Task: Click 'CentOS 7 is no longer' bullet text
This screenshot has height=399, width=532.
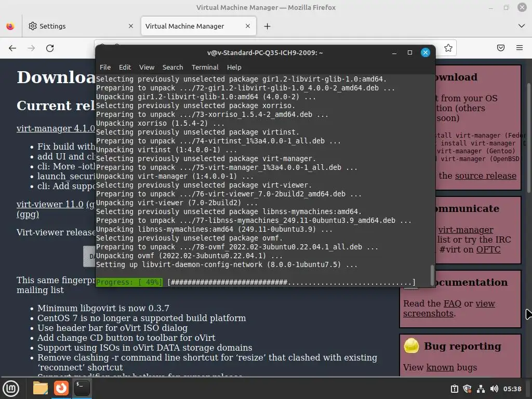Action: pyautogui.click(x=141, y=318)
